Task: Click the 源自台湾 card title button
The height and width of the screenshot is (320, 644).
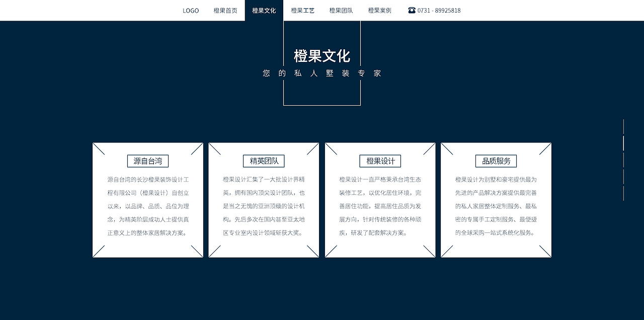Action: click(x=147, y=161)
